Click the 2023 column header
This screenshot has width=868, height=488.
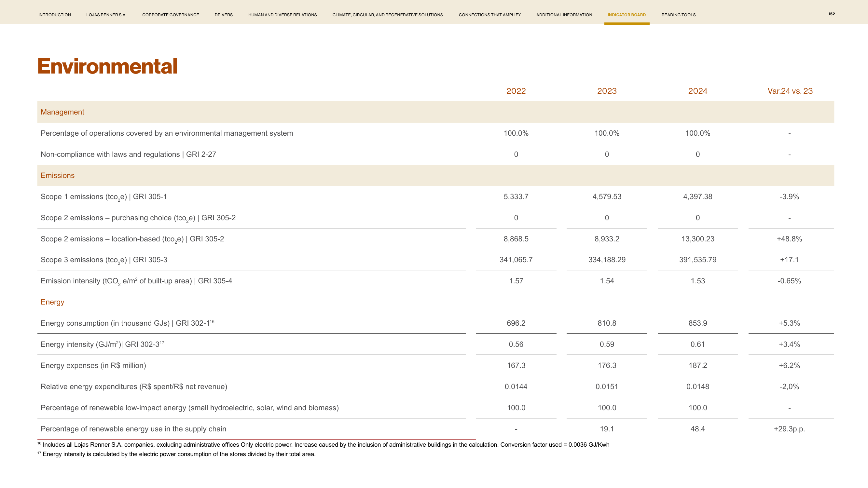tap(607, 91)
